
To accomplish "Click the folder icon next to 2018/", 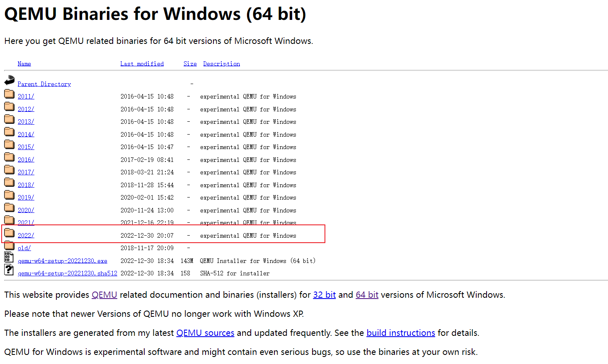I will pos(10,182).
